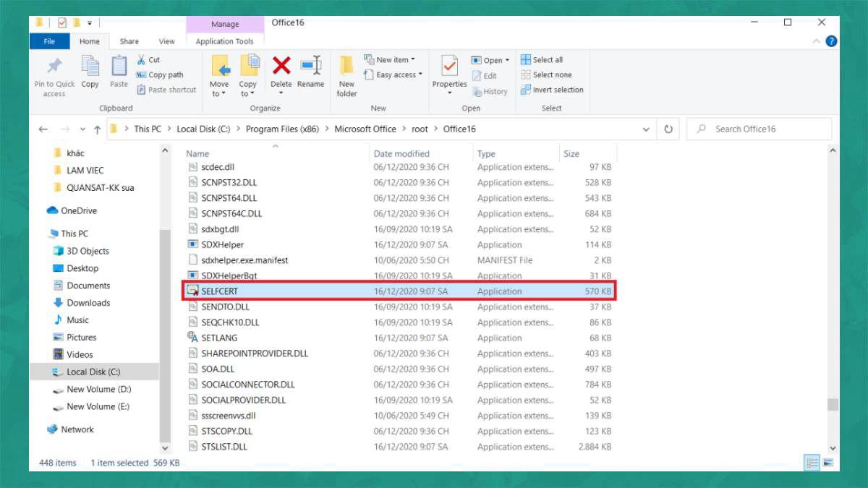Click the red Delete icon
The height and width of the screenshot is (488, 868).
click(281, 66)
